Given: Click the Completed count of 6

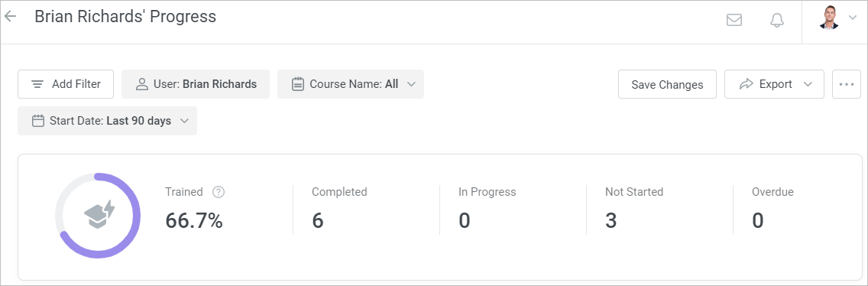Looking at the screenshot, I should click(x=317, y=220).
